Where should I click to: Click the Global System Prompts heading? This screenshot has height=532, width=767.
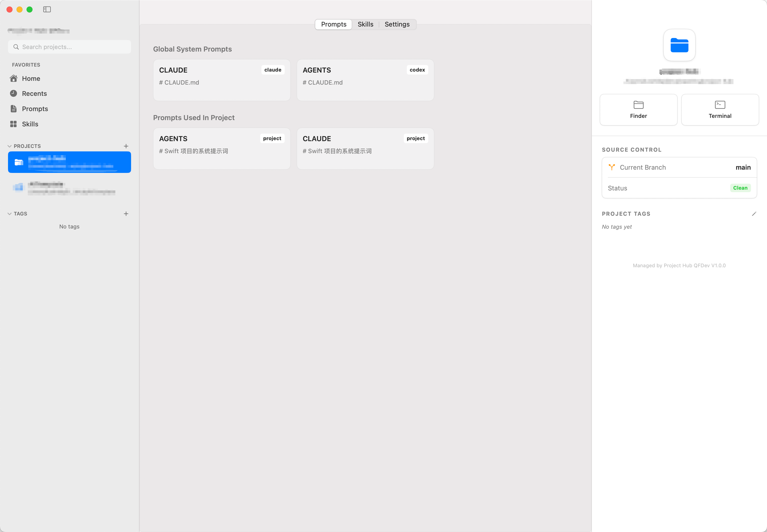(x=192, y=49)
